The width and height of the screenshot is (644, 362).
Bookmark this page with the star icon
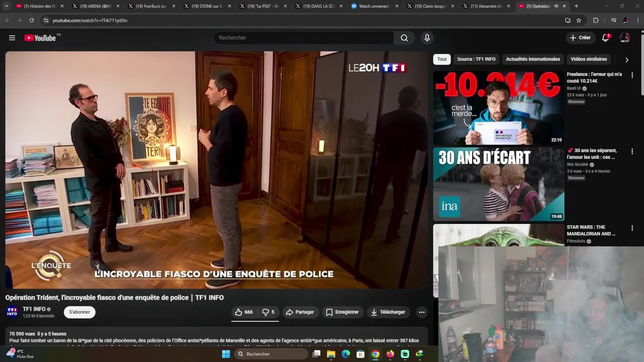579,20
